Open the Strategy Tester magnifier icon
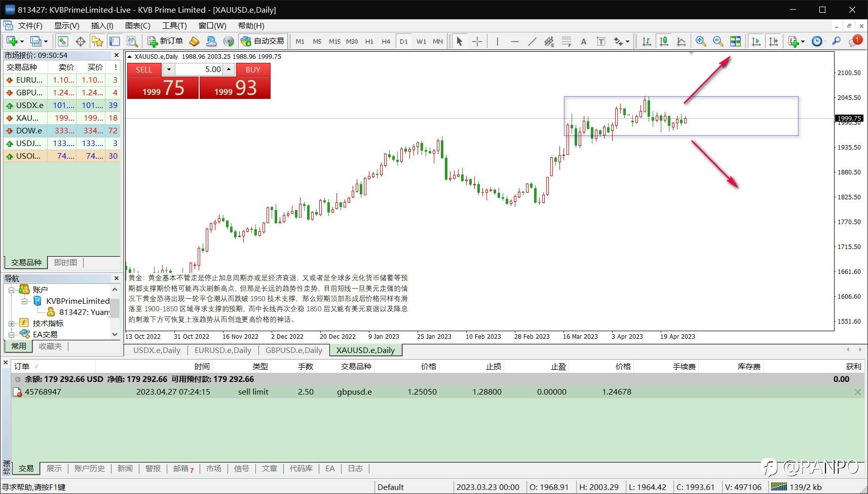Viewport: 868px width, 494px height. [x=132, y=42]
